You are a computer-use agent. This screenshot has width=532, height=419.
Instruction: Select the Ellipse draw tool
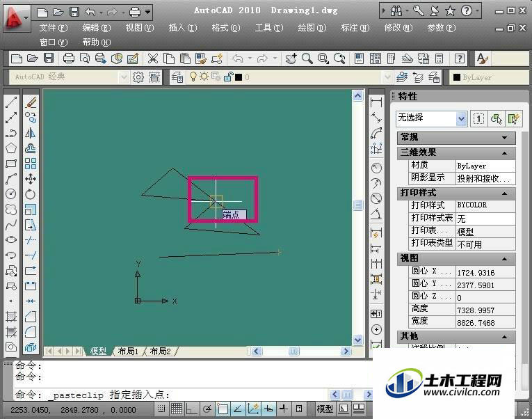tap(11, 239)
